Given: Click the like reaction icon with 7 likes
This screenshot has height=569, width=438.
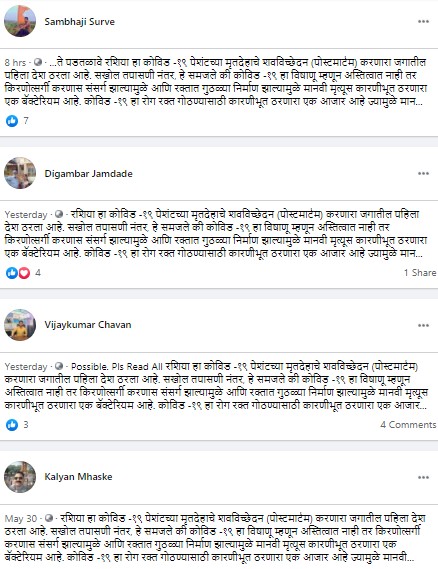Looking at the screenshot, I should (12, 121).
